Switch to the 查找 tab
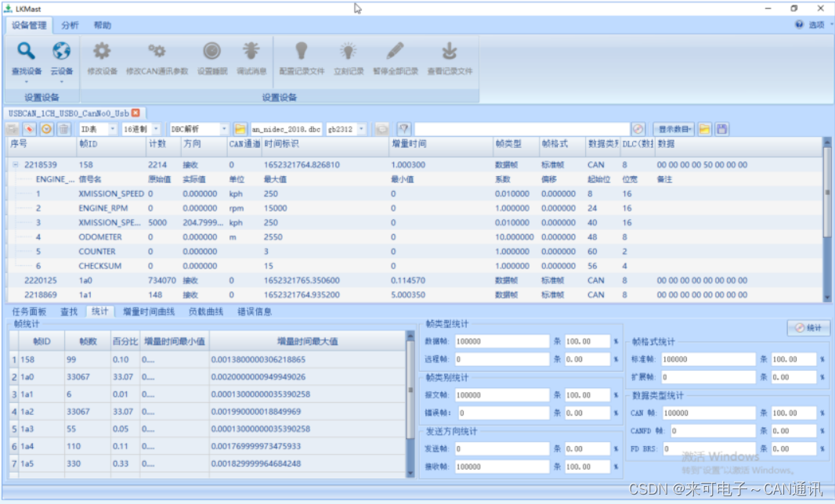 69,312
